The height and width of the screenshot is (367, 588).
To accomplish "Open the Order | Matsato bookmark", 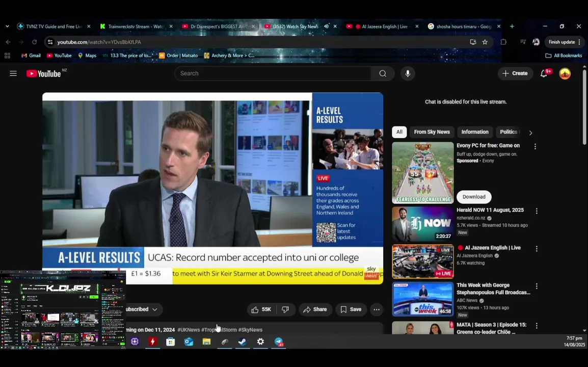I will (x=178, y=56).
